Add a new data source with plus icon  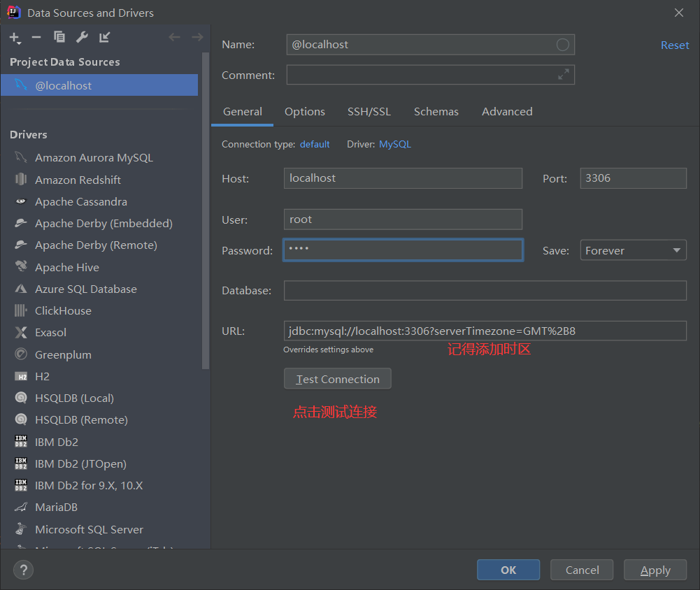point(15,38)
